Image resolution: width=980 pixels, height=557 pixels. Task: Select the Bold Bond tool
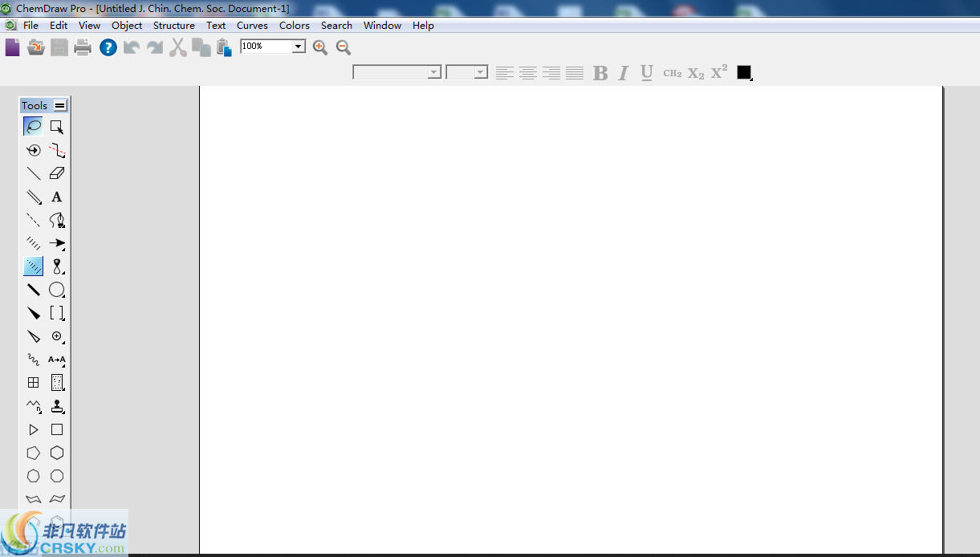pyautogui.click(x=33, y=290)
